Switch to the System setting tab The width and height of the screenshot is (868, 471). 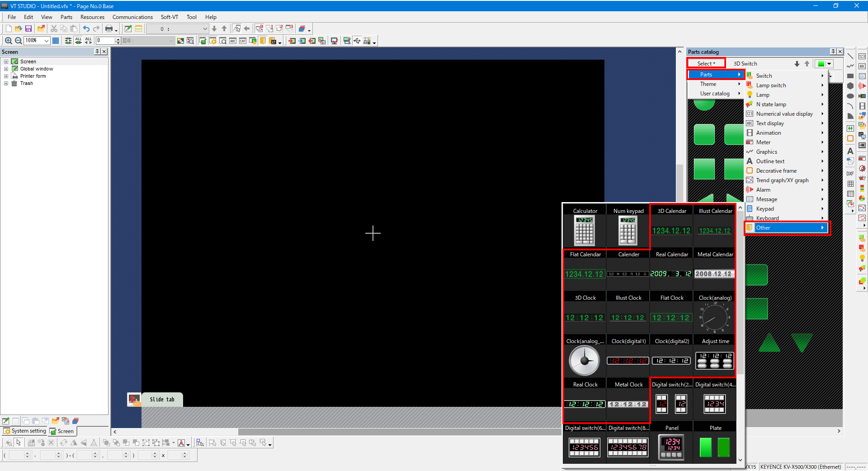25,431
